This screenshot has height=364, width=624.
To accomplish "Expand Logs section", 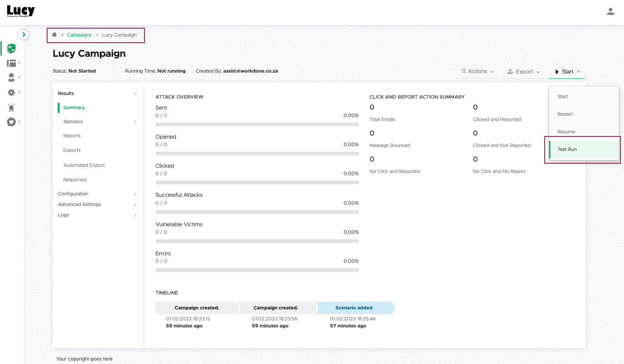I will point(97,215).
